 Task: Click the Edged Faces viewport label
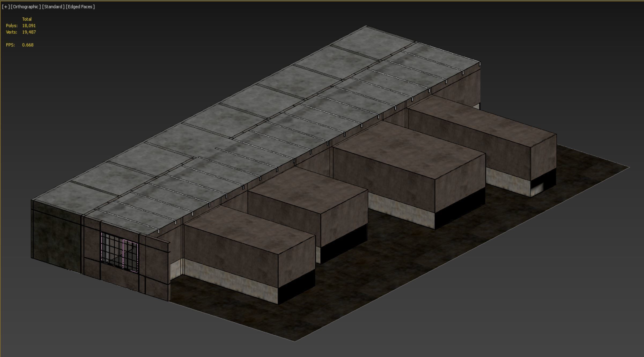80,7
